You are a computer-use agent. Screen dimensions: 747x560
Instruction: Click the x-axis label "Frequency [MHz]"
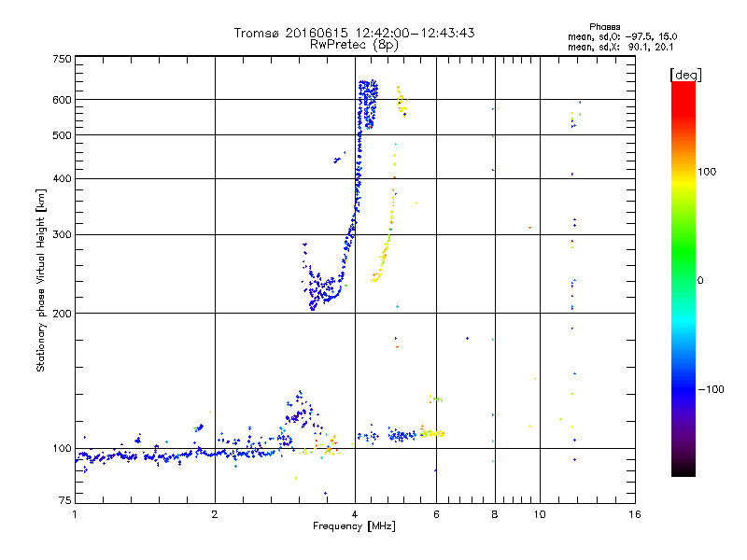click(354, 526)
